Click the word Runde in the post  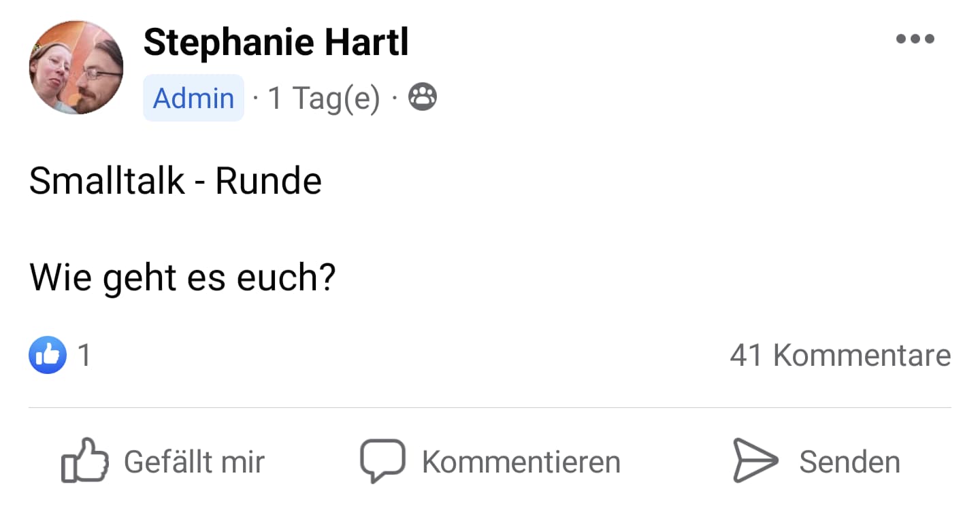click(268, 181)
